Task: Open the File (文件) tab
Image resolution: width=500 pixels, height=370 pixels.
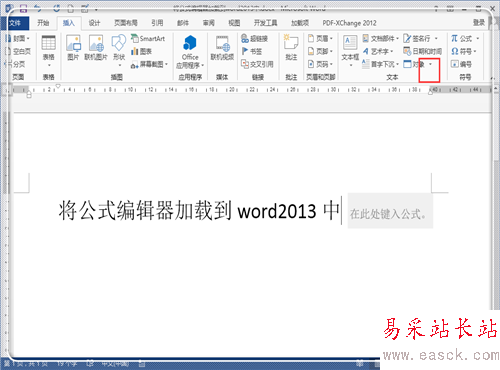Action: 15,23
